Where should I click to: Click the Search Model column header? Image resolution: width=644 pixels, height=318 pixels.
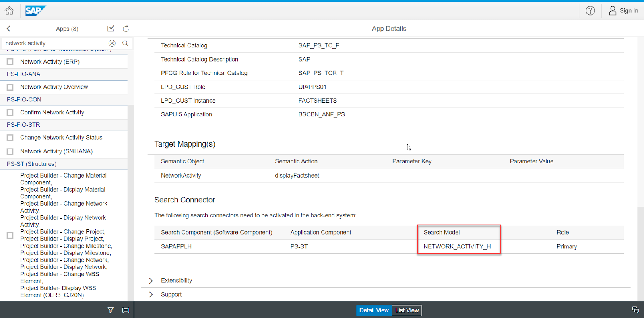[442, 233]
